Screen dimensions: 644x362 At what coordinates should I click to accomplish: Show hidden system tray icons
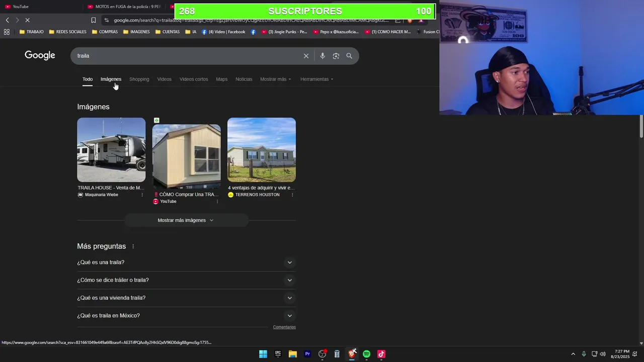573,354
